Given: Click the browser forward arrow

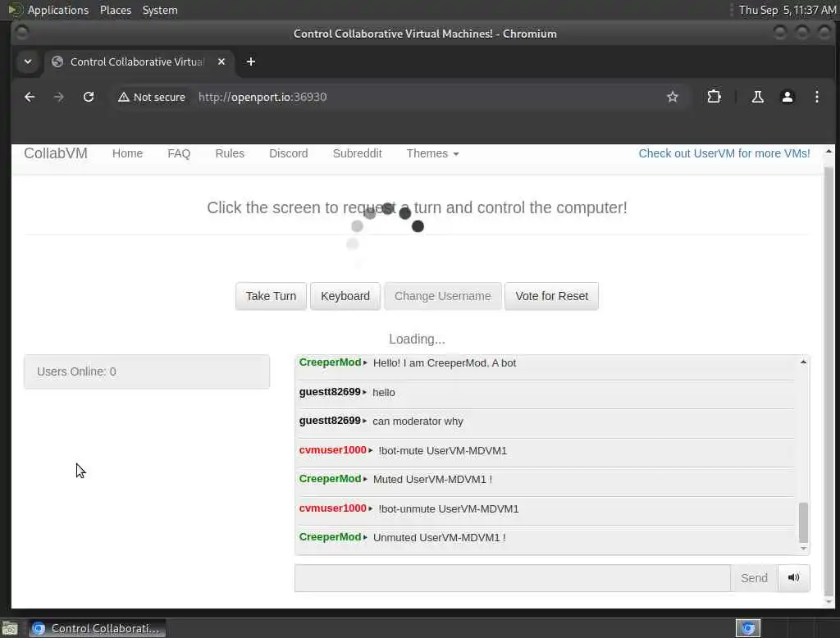Looking at the screenshot, I should (59, 97).
